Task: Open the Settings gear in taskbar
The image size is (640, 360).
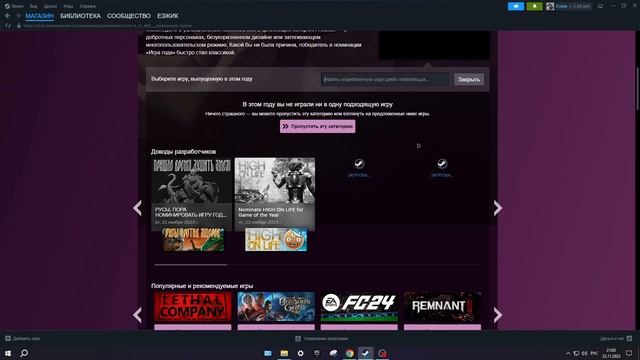Action: point(300,353)
